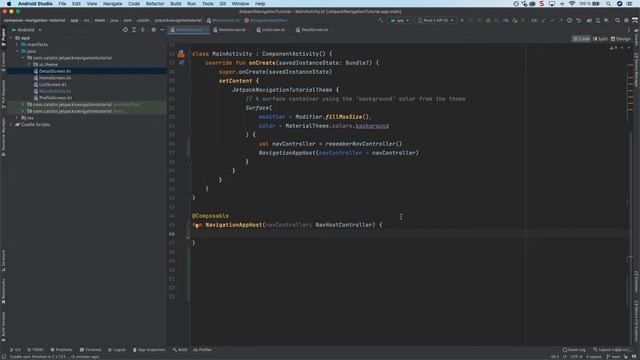Open the Pixel device selector dropdown
The width and height of the screenshot is (640, 360).
tap(436, 20)
